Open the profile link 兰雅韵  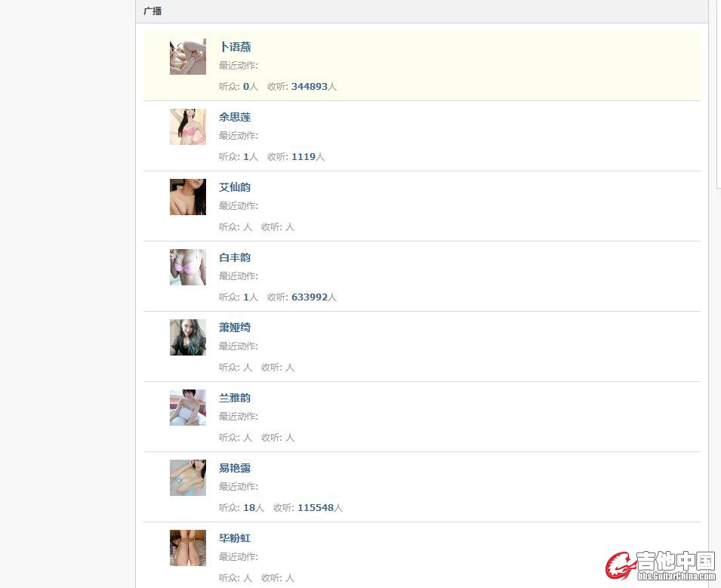[x=235, y=398]
